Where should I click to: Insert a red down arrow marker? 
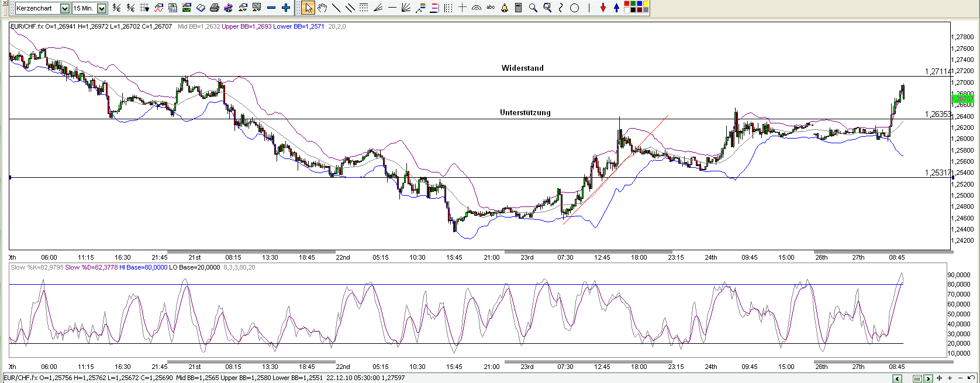(x=603, y=8)
